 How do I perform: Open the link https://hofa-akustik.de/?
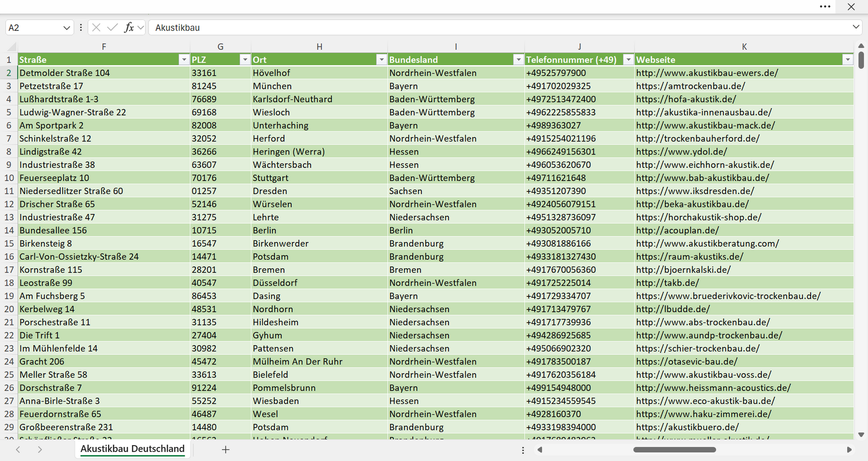pos(686,99)
